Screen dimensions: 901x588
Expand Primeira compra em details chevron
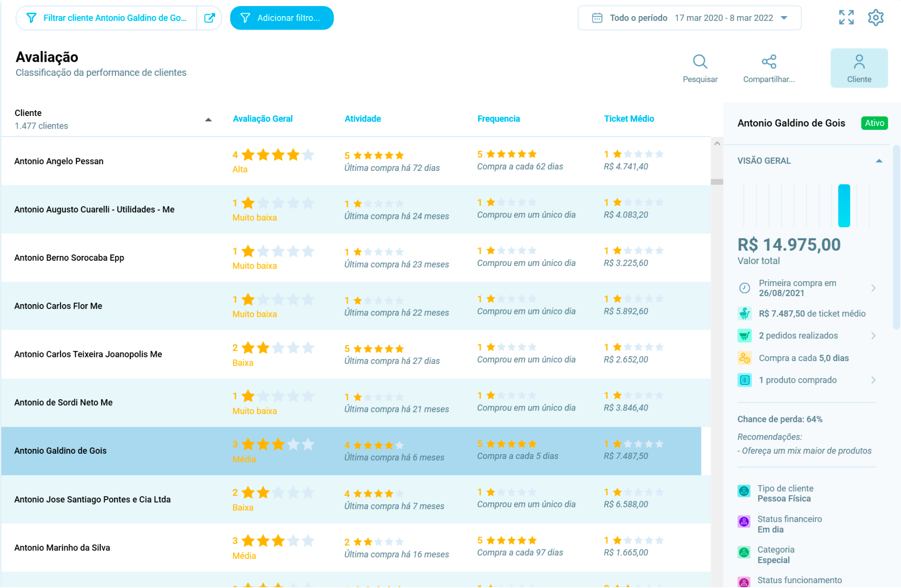pyautogui.click(x=873, y=288)
